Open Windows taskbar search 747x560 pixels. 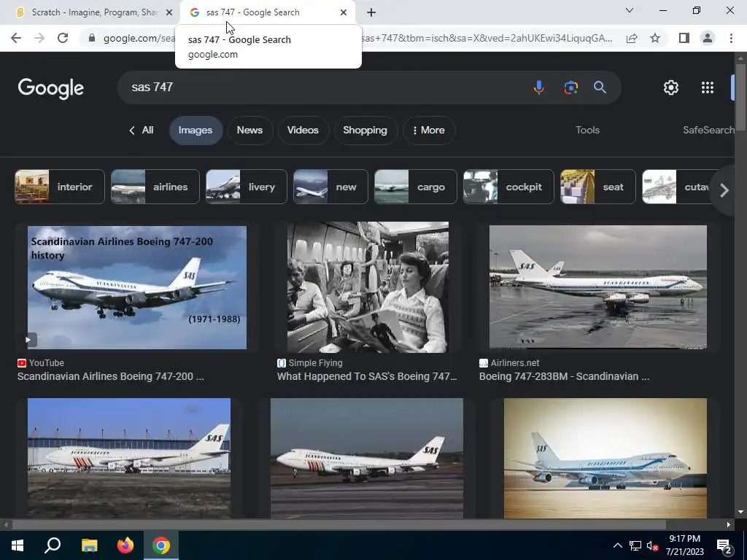coord(53,545)
